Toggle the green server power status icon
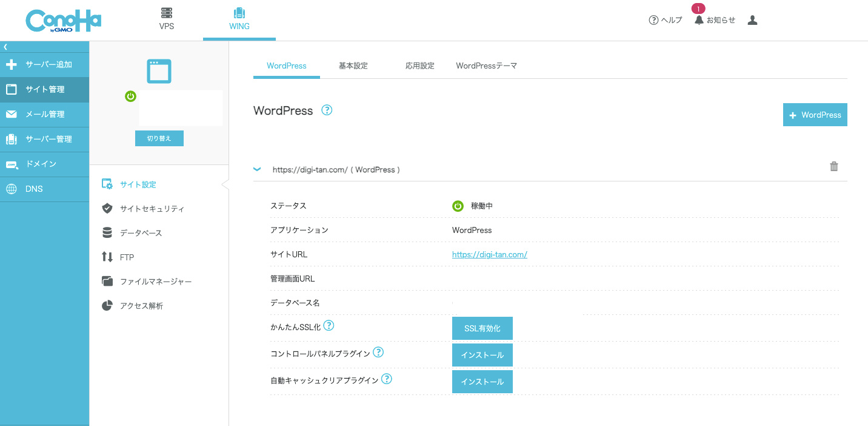This screenshot has width=868, height=426. pos(130,96)
